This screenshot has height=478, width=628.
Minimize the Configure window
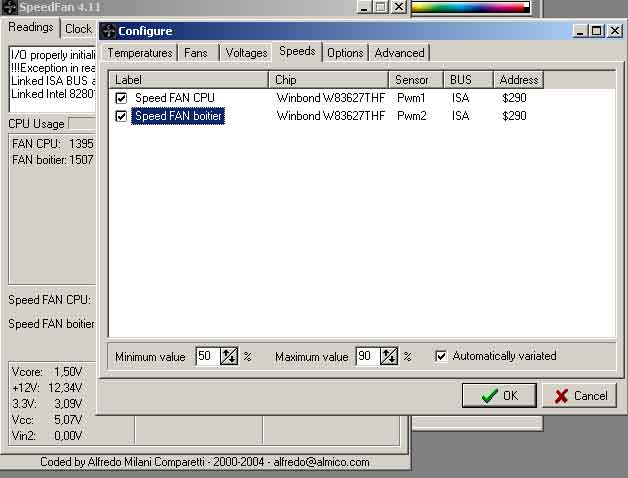(x=580, y=31)
